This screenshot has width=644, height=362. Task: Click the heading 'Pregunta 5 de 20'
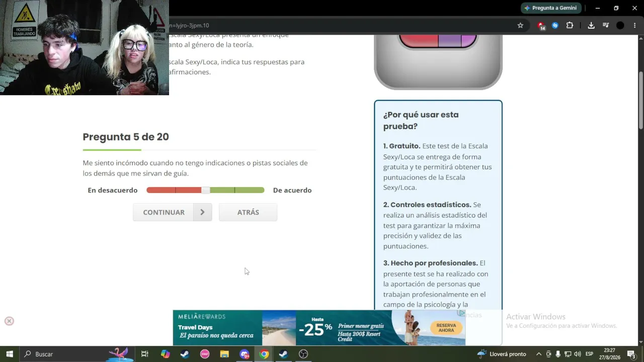[126, 137]
